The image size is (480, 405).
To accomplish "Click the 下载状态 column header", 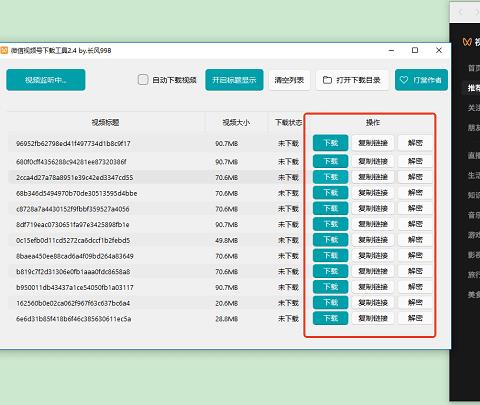I will click(289, 123).
